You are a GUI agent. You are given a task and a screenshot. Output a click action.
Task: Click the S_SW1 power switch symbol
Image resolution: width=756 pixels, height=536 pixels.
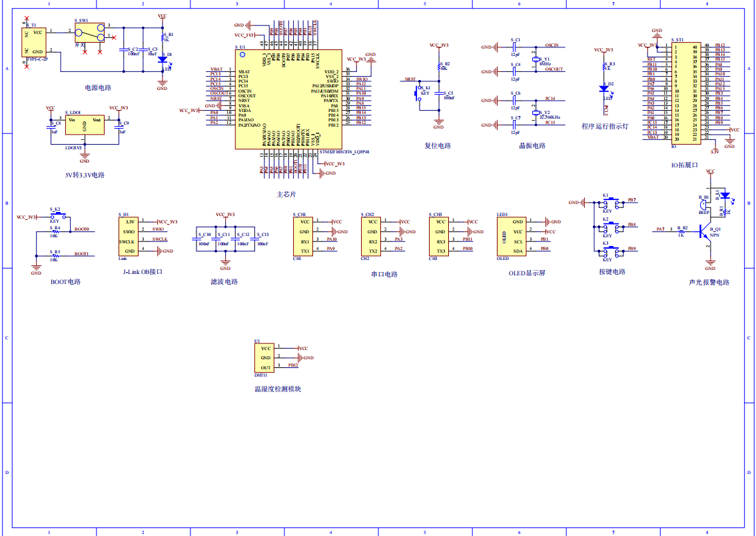click(x=90, y=33)
